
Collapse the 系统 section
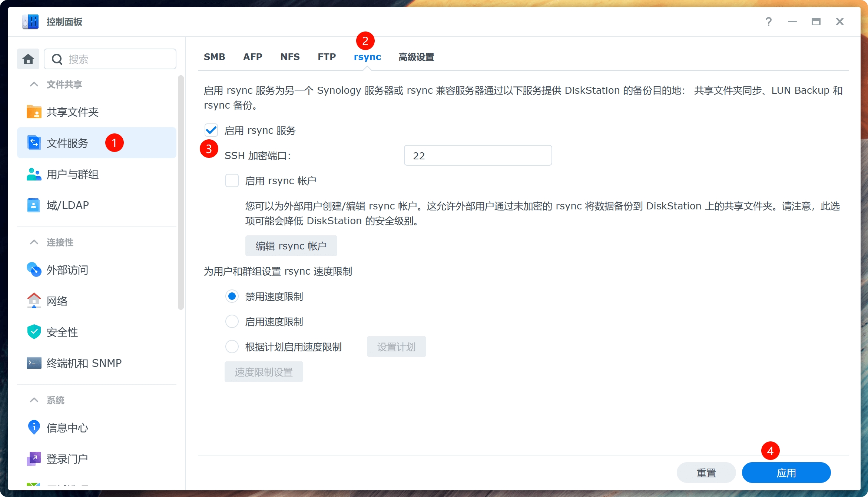pos(34,400)
